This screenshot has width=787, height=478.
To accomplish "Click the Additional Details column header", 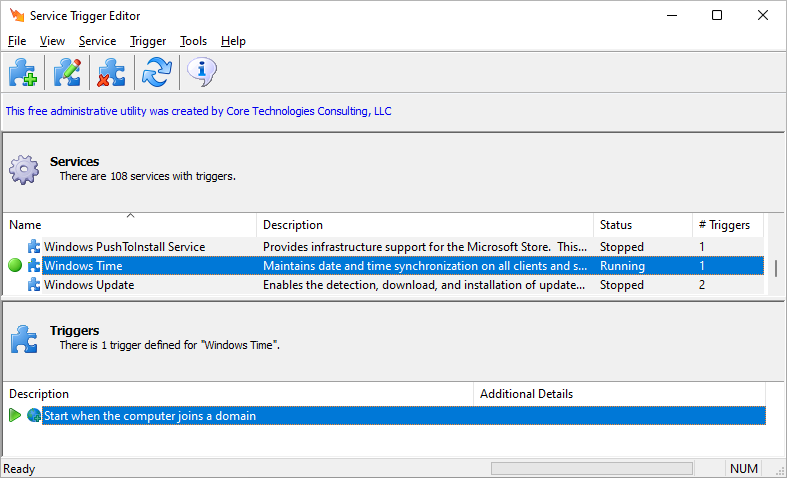I will click(x=620, y=394).
